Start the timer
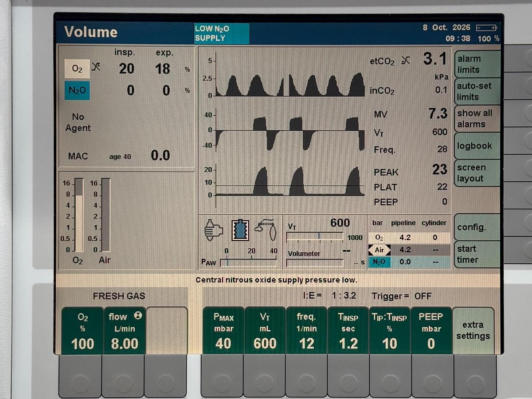This screenshot has width=532, height=399. coord(477,254)
